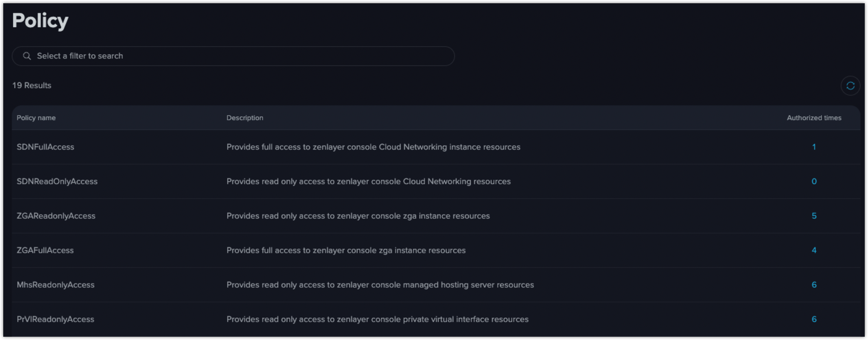This screenshot has width=868, height=340.
Task: Click the magnifier search icon
Action: tap(27, 56)
